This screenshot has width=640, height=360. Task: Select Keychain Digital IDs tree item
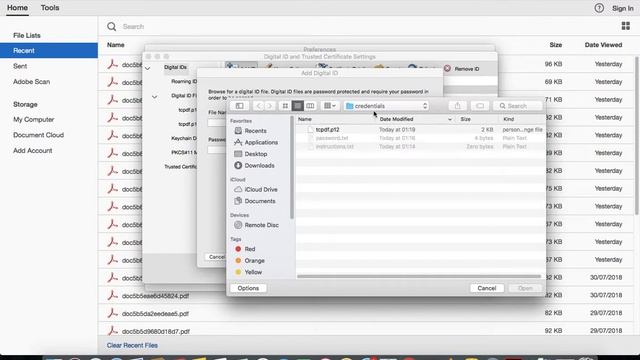click(184, 138)
